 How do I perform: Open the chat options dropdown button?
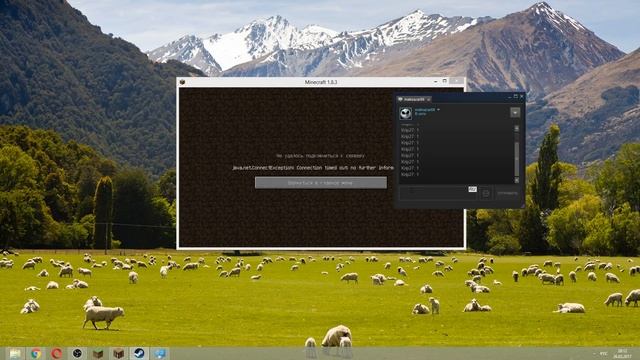[515, 112]
